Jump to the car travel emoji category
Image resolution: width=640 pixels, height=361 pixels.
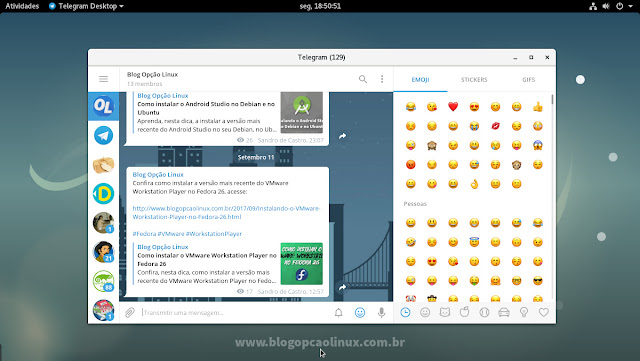pos(504,312)
